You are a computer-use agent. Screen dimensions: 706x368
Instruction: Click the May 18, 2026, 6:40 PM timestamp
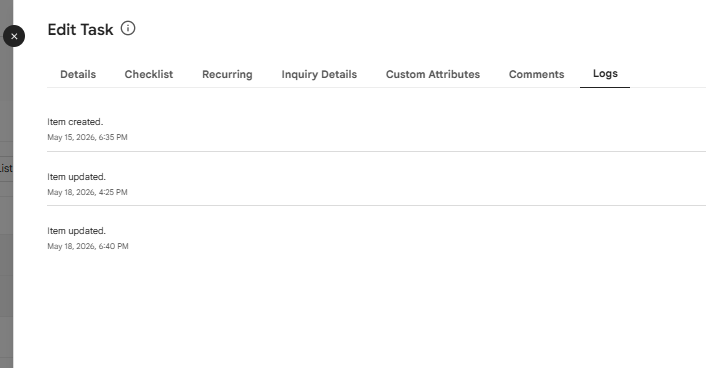click(88, 246)
